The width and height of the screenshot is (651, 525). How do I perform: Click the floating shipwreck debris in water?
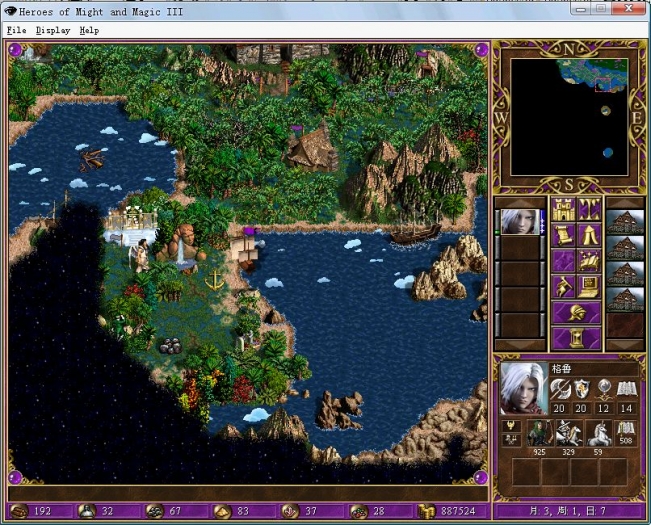[x=92, y=160]
